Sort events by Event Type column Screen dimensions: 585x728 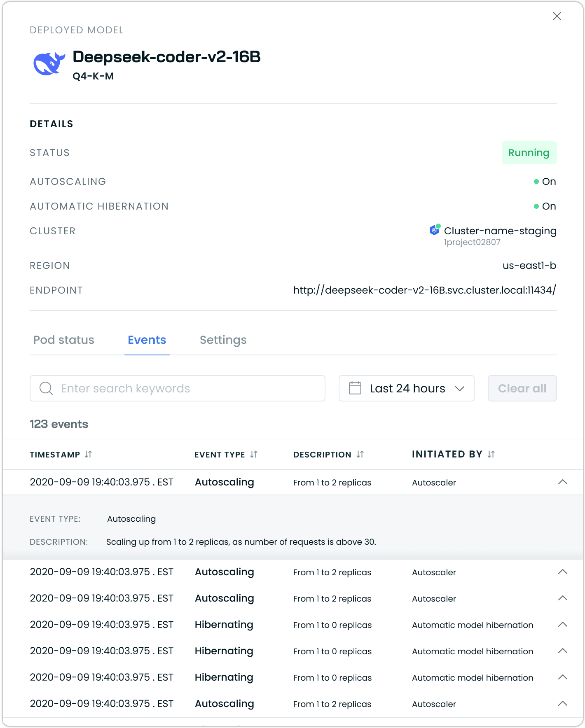coord(254,454)
